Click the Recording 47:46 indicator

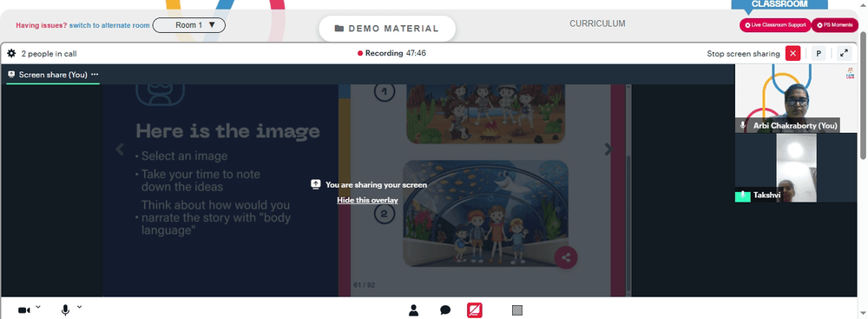pos(391,53)
